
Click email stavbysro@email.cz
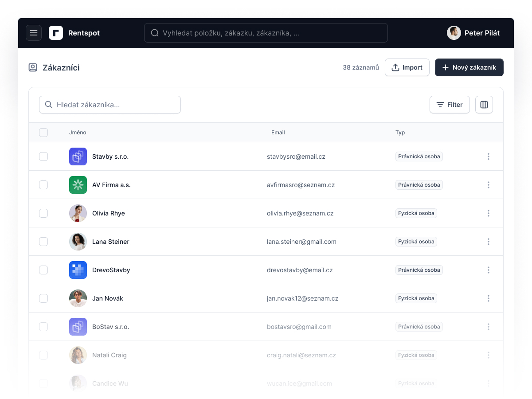pyautogui.click(x=296, y=156)
